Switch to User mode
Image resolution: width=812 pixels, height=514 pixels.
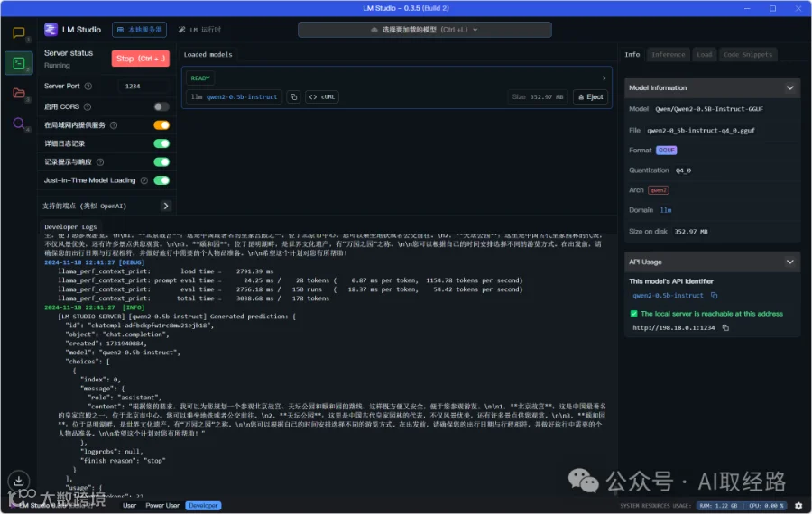(129, 506)
